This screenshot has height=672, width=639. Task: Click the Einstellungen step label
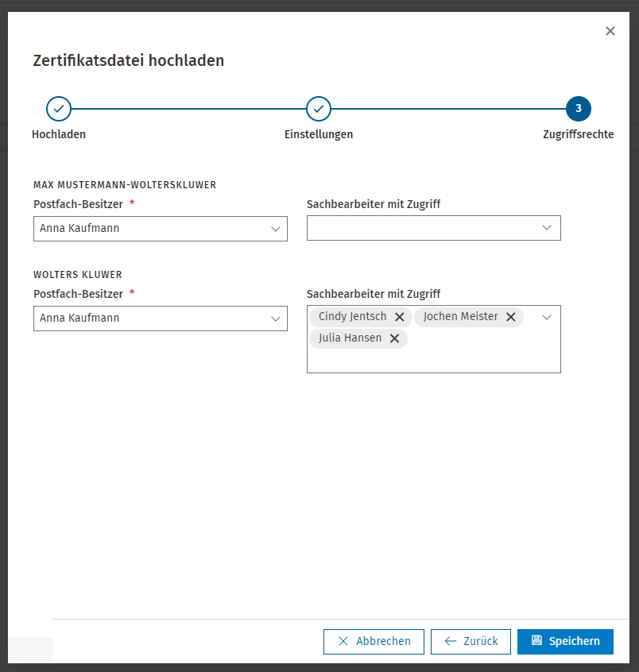click(x=319, y=134)
